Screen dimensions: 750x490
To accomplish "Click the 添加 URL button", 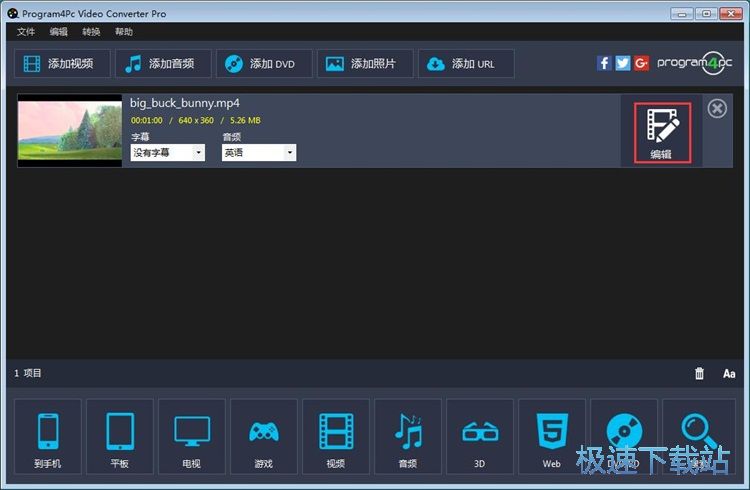I will pos(465,64).
